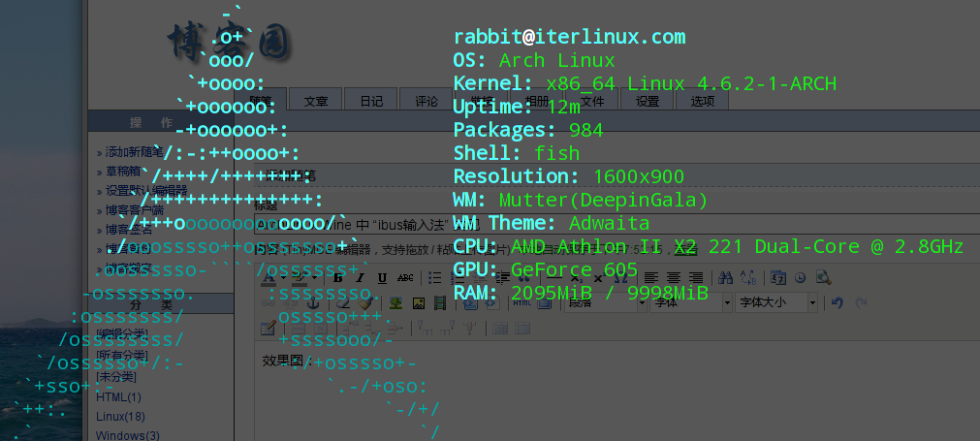Open the [所有分类] category link
The width and height of the screenshot is (980, 441).
(122, 355)
